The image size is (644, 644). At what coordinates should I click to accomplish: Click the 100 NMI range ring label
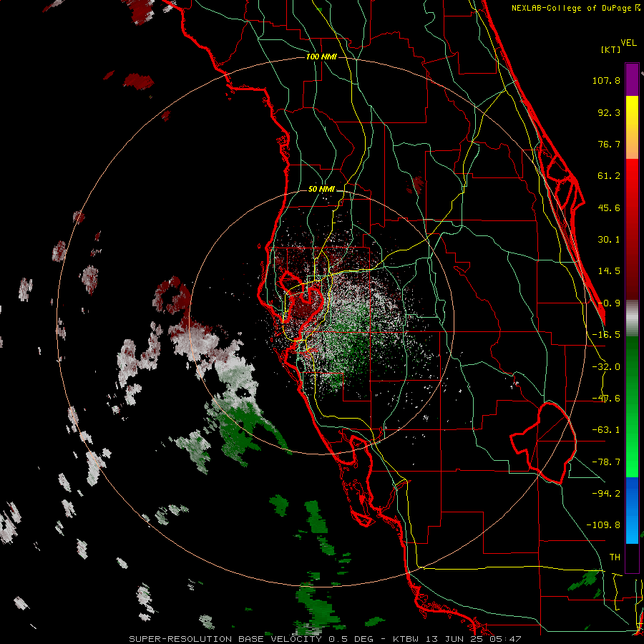[x=321, y=57]
